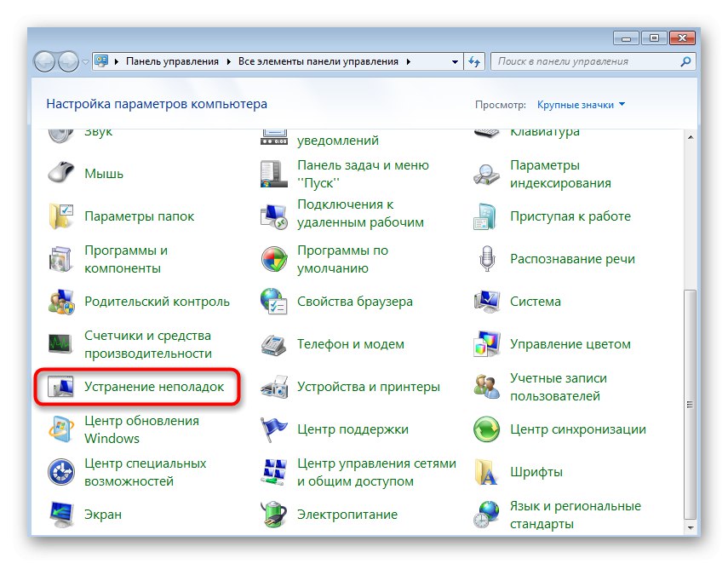Open the Телефон и модем icon
The height and width of the screenshot is (564, 728).
click(x=274, y=344)
